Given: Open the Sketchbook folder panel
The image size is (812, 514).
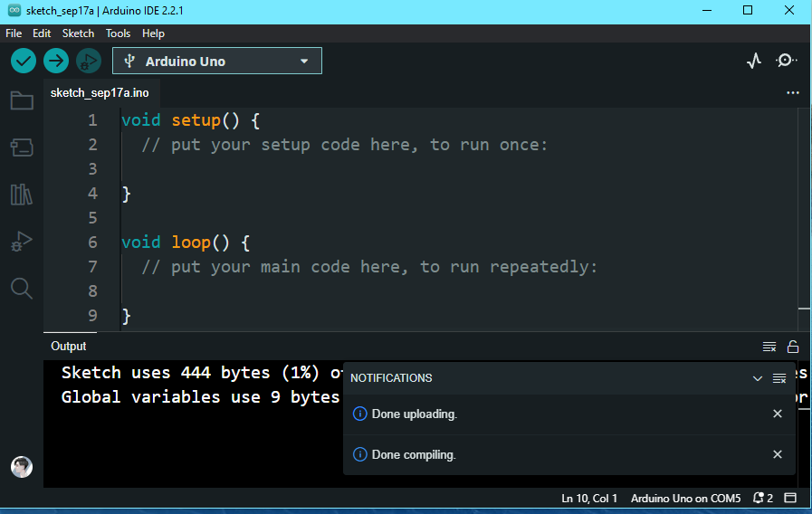Looking at the screenshot, I should tap(22, 100).
